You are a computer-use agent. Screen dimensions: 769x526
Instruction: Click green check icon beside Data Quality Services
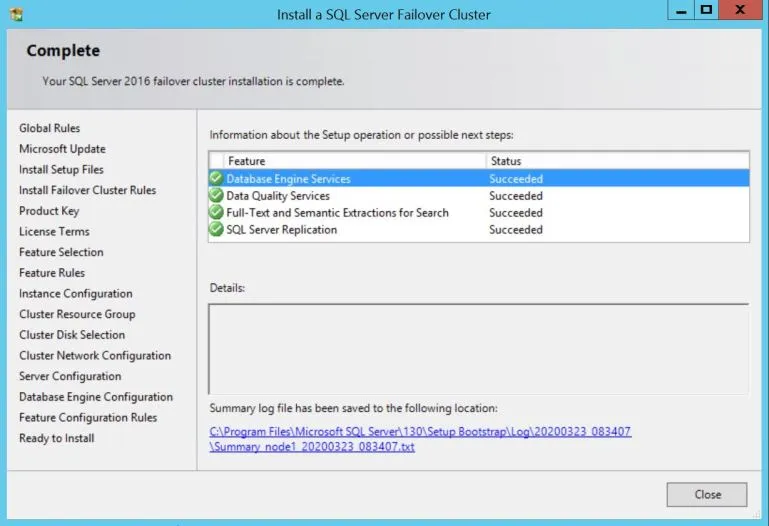tap(216, 195)
